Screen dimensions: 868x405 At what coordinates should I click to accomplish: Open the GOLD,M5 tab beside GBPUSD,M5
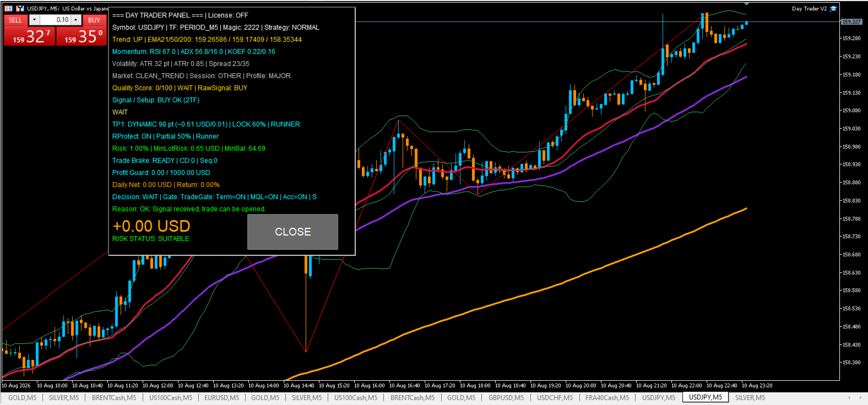pyautogui.click(x=461, y=398)
